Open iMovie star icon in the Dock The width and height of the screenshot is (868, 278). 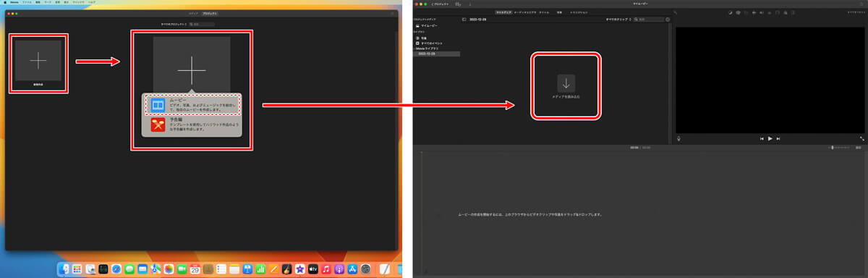point(299,269)
